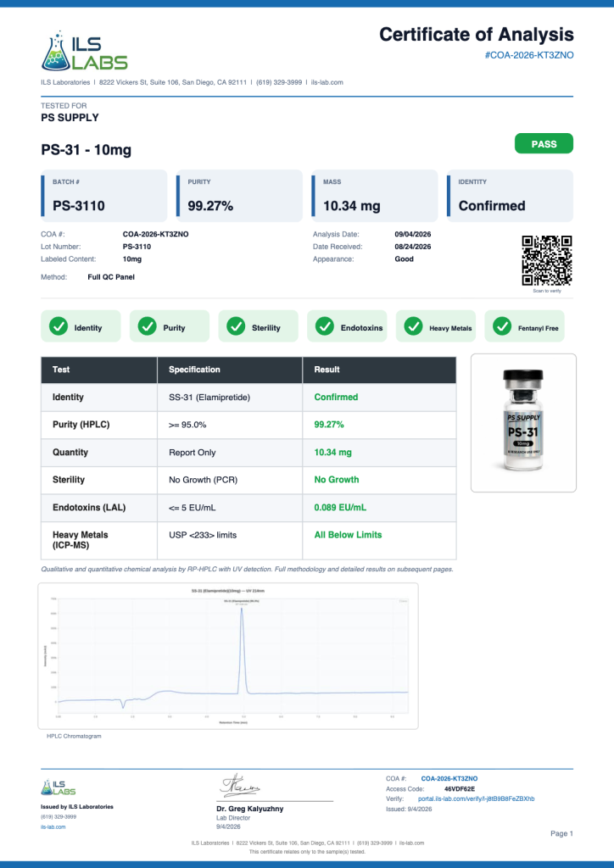The height and width of the screenshot is (868, 614).
Task: Click the QR code to verify
Action: (x=546, y=261)
